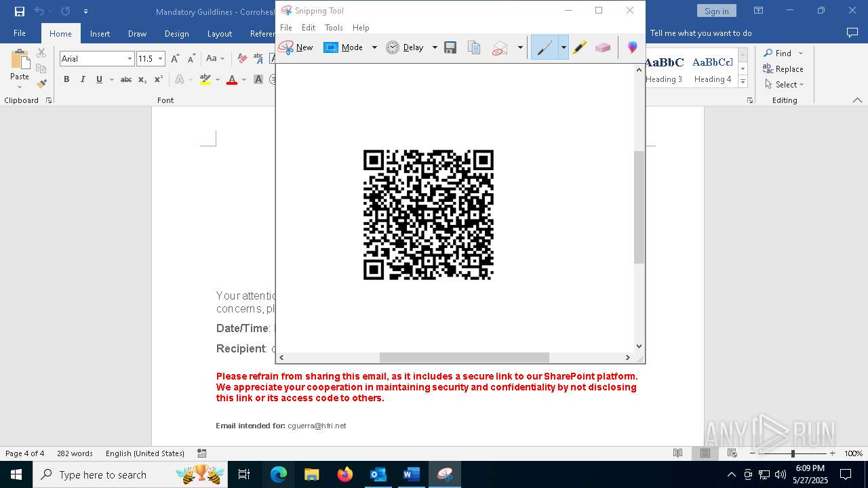Collapse the Word ribbon
This screenshot has height=488, width=868.
[x=857, y=100]
